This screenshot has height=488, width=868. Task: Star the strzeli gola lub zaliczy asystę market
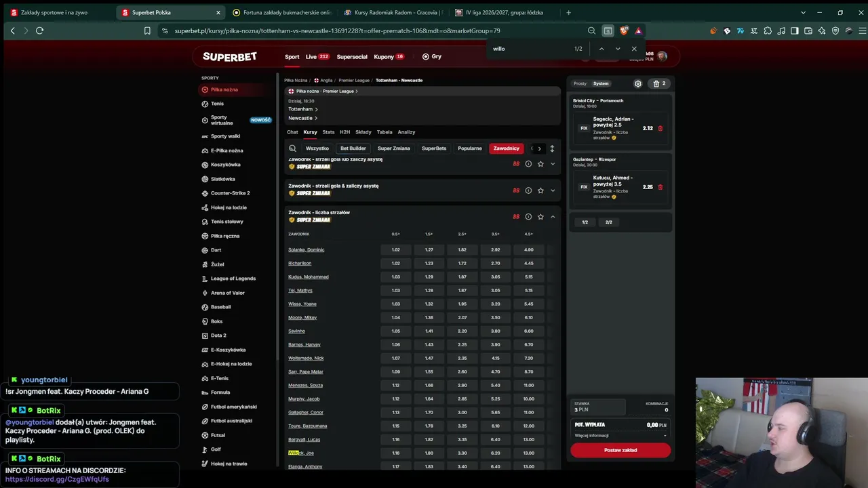point(540,163)
